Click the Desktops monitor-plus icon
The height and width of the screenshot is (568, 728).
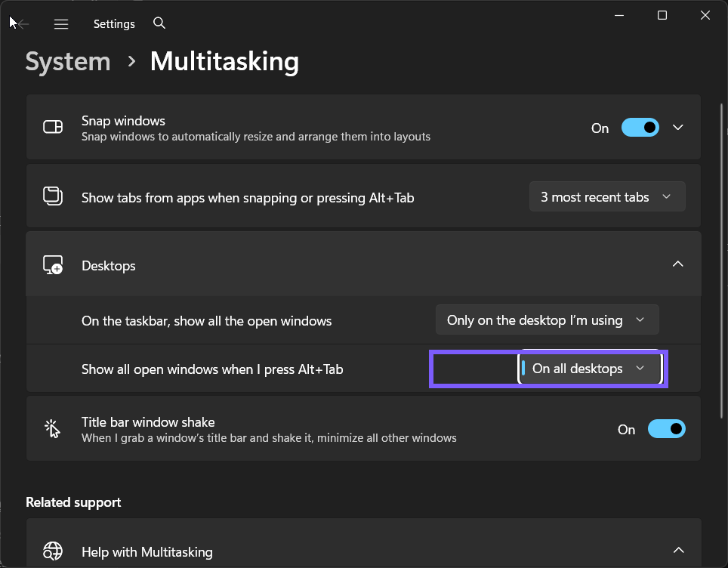(x=53, y=264)
